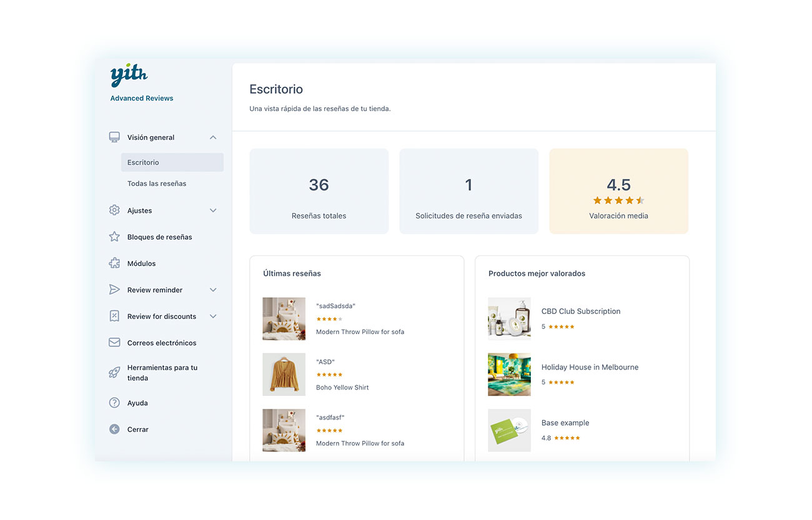The width and height of the screenshot is (812, 520).
Task: Click the Correos electrónicos envelope icon
Action: click(114, 343)
